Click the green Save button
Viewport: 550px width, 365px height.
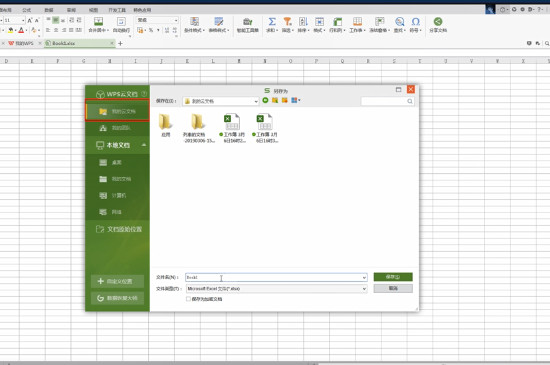click(x=393, y=277)
